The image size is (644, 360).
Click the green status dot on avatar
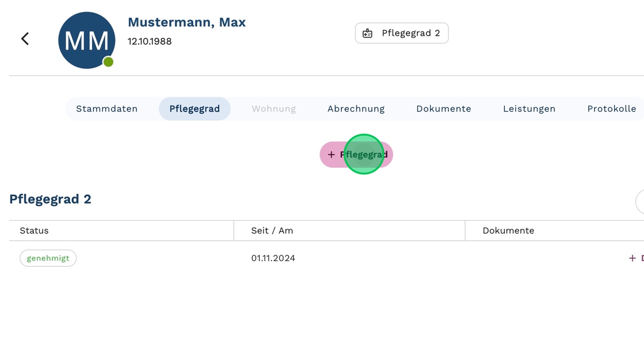click(x=108, y=62)
